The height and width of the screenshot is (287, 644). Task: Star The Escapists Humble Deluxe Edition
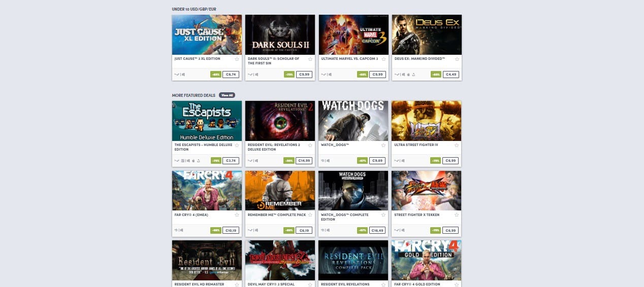tap(237, 145)
